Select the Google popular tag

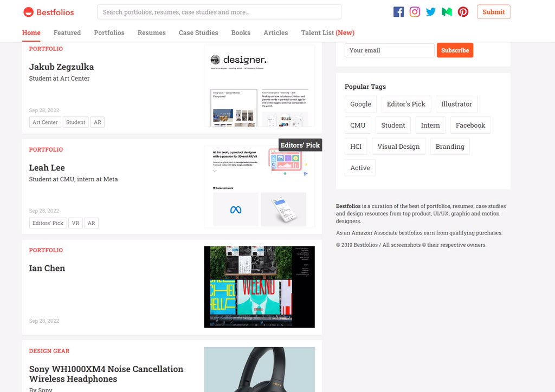pyautogui.click(x=360, y=104)
